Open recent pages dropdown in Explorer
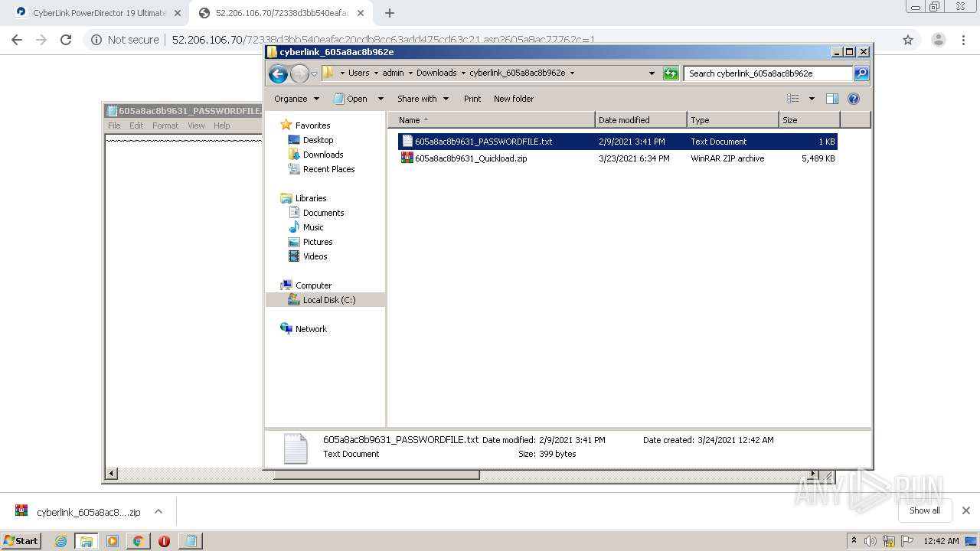Viewport: 980px width, 551px height. 314,74
